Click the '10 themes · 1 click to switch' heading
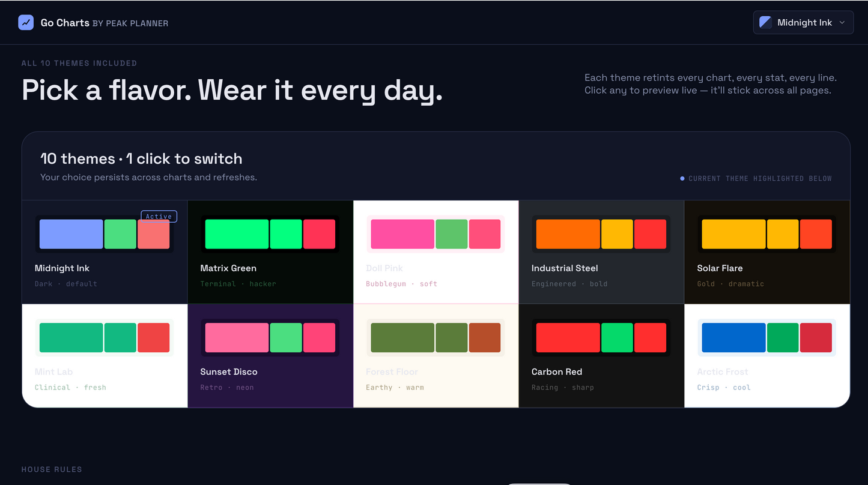 pyautogui.click(x=141, y=158)
